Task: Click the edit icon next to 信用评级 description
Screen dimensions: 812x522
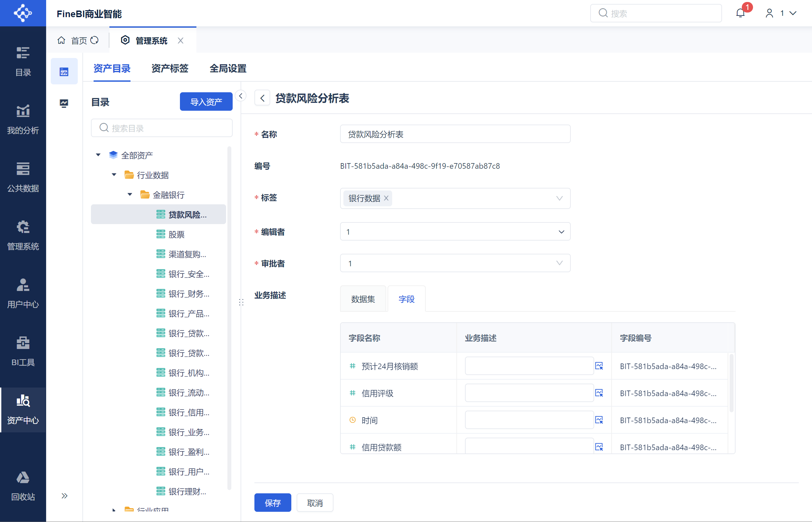Action: [599, 393]
